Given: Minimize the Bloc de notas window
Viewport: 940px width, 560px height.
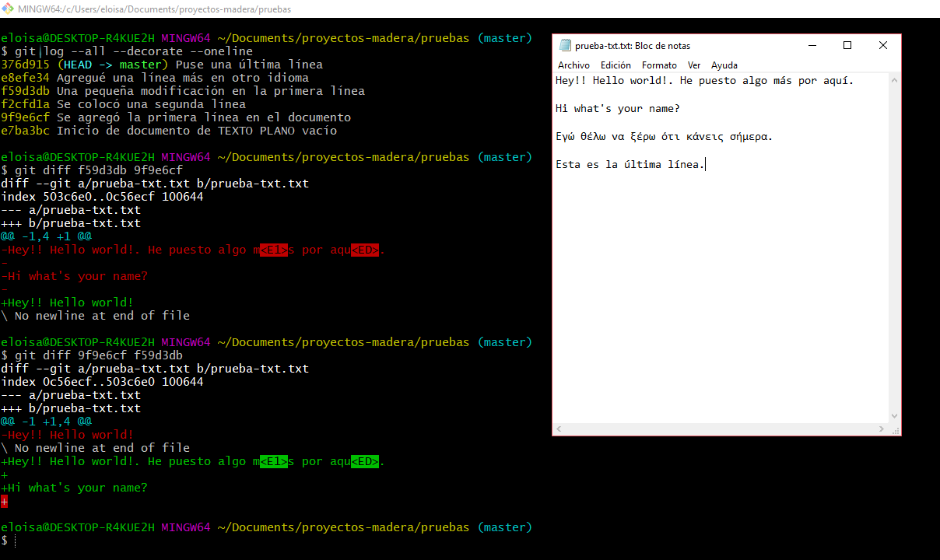Looking at the screenshot, I should [x=812, y=46].
